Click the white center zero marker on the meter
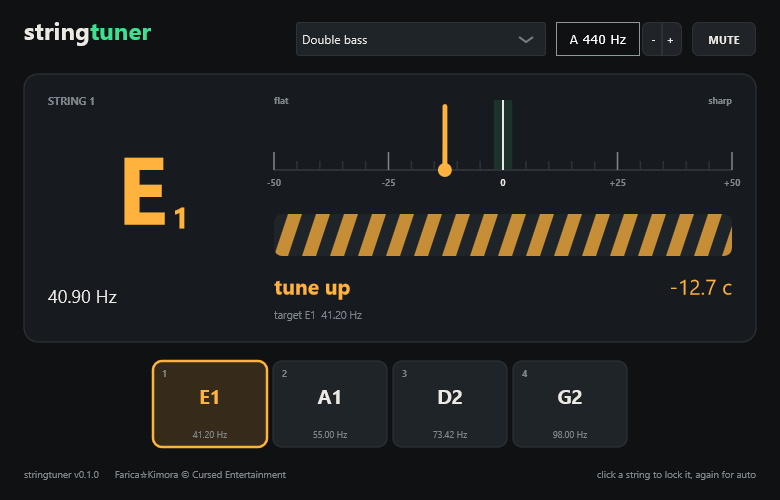 point(503,135)
